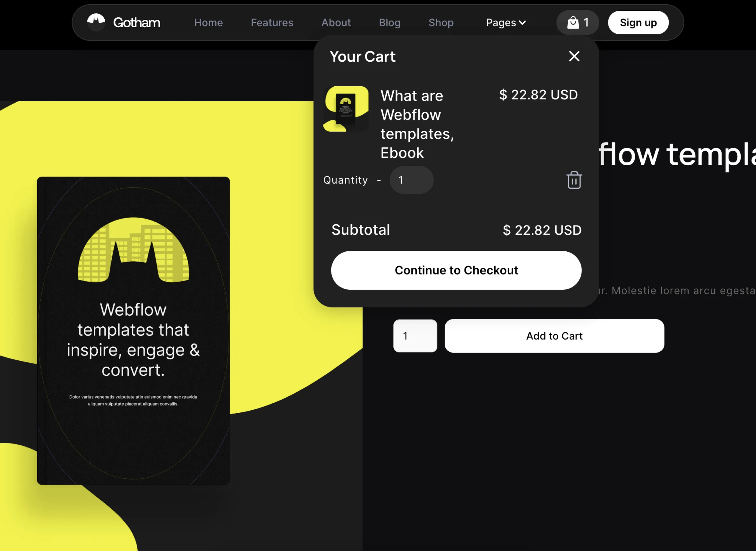The width and height of the screenshot is (756, 551).
Task: Open the Shop menu item
Action: [441, 22]
